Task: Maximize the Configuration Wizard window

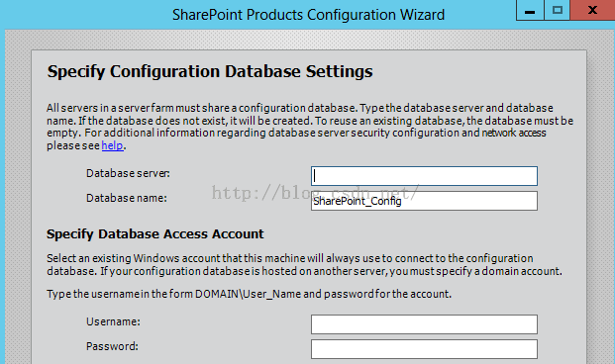Action: click(x=557, y=10)
